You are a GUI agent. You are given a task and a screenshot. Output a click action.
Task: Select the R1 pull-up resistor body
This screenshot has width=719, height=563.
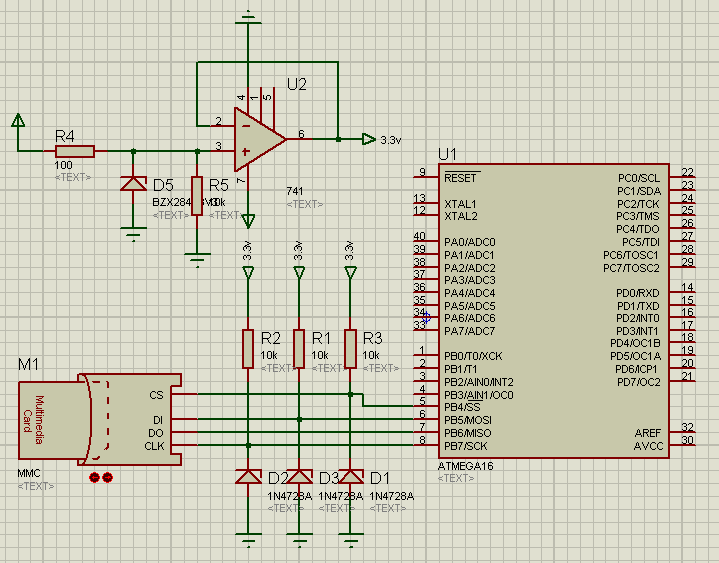(299, 348)
